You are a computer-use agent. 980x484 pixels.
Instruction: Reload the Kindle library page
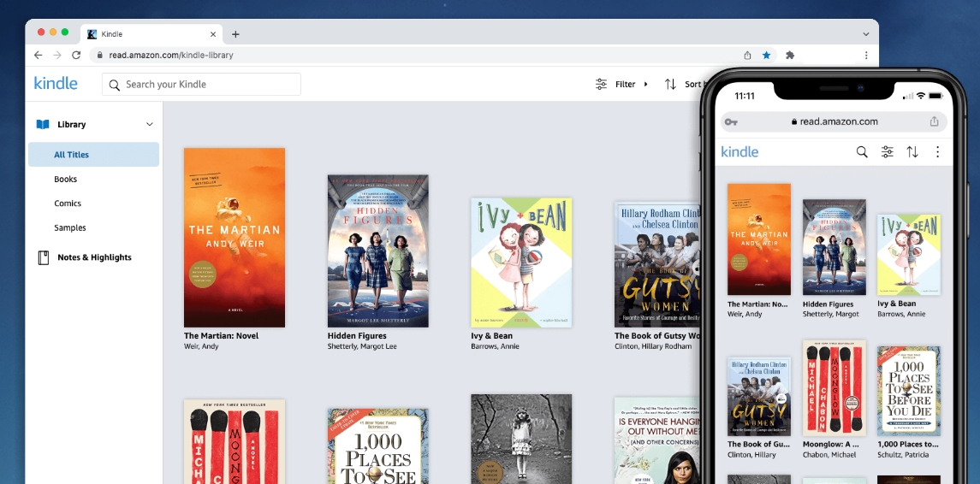pyautogui.click(x=76, y=55)
